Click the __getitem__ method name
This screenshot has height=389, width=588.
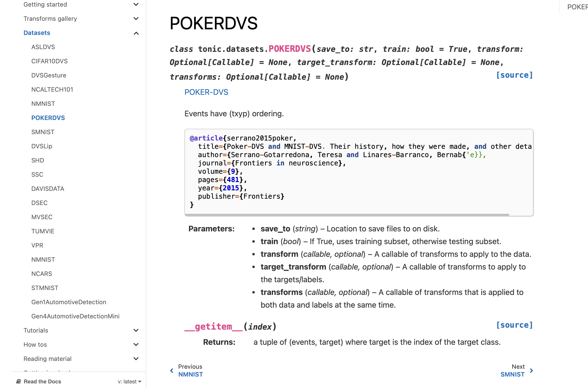(x=213, y=327)
